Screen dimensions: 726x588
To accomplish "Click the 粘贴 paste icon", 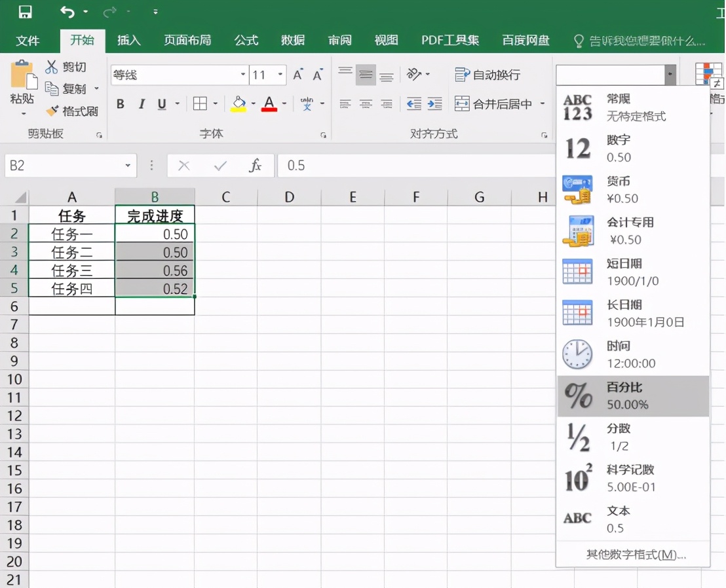I will tap(23, 75).
